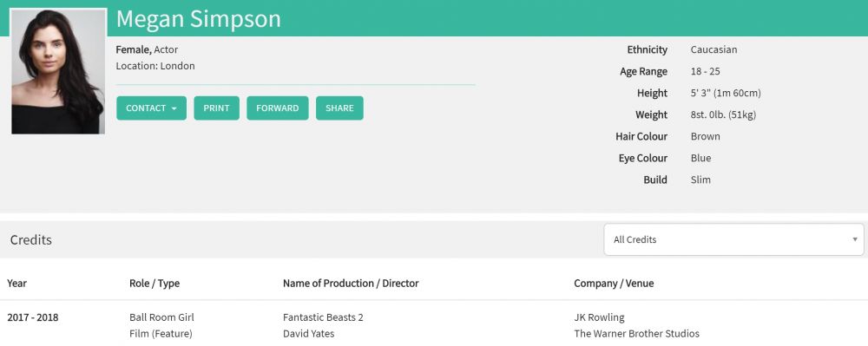Click the Year column header
Viewport: 868px width, 346px height.
click(17, 284)
